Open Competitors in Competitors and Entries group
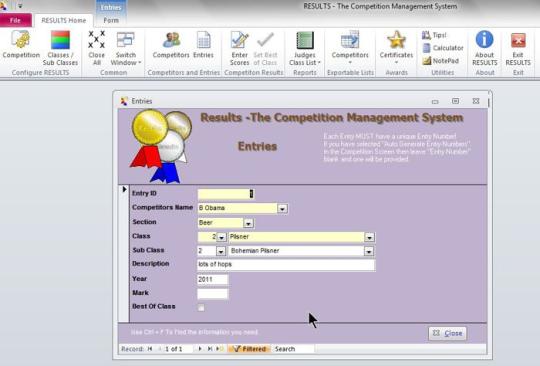540x366 pixels. pyautogui.click(x=171, y=45)
